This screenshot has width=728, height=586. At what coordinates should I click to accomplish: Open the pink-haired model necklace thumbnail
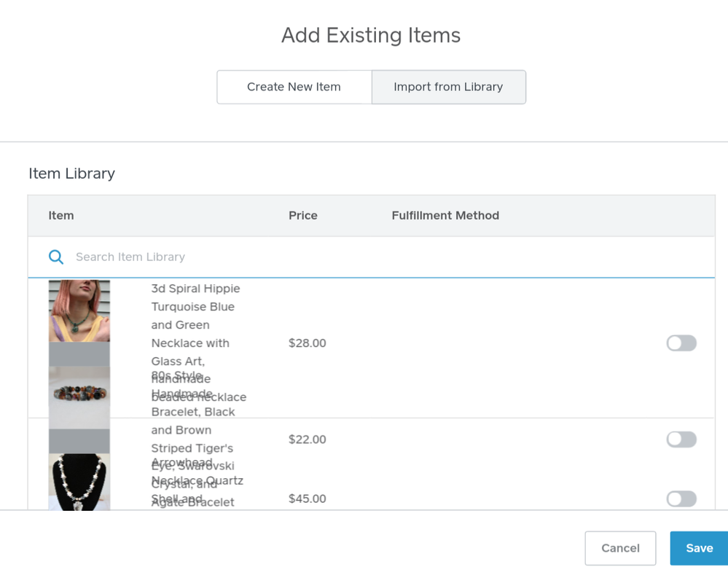pyautogui.click(x=79, y=311)
